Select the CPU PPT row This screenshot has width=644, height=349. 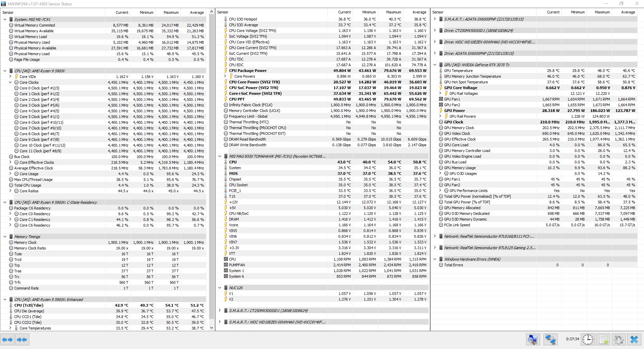pos(322,99)
